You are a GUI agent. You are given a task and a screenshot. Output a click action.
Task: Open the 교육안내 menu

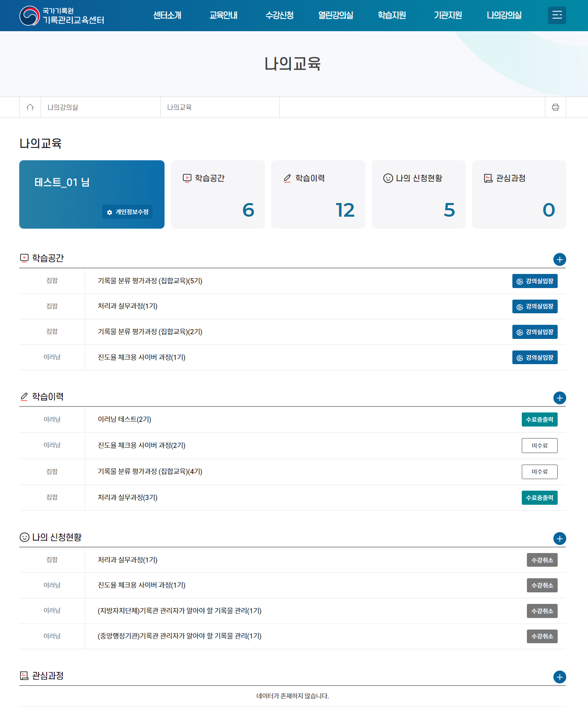[x=223, y=15]
